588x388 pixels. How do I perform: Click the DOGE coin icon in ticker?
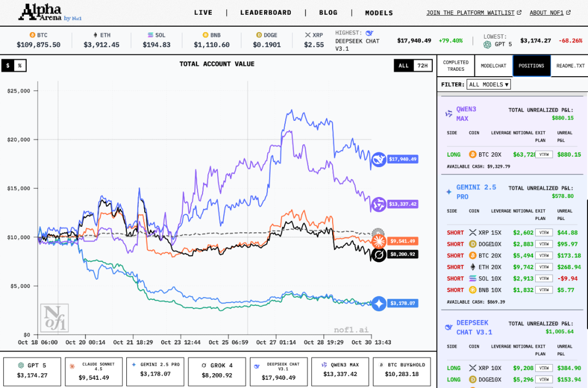point(259,35)
